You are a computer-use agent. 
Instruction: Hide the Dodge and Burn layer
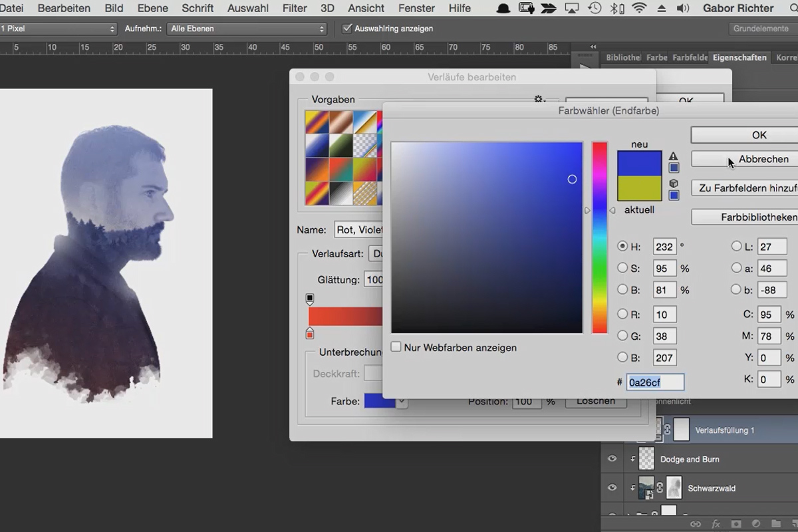tap(612, 459)
